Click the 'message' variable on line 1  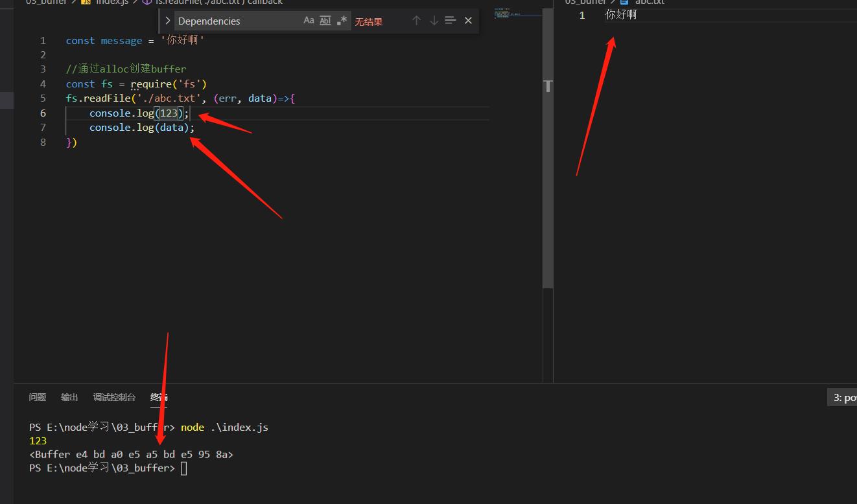121,40
